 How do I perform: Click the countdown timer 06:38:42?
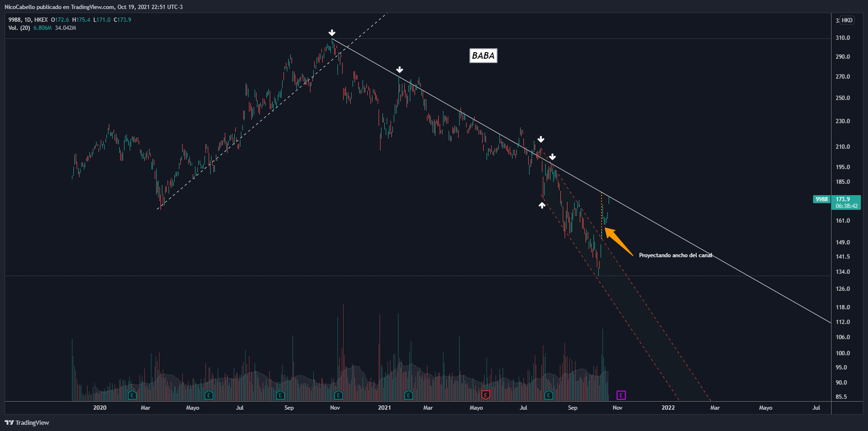(x=846, y=206)
